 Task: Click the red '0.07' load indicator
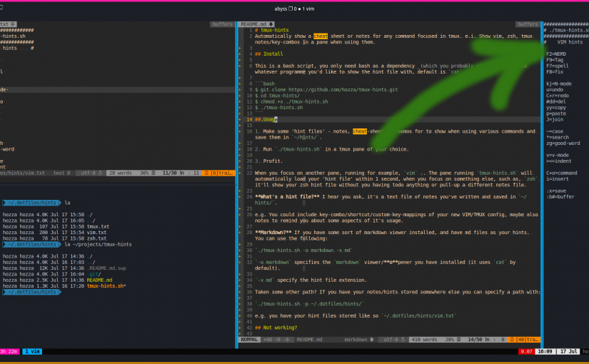526,352
